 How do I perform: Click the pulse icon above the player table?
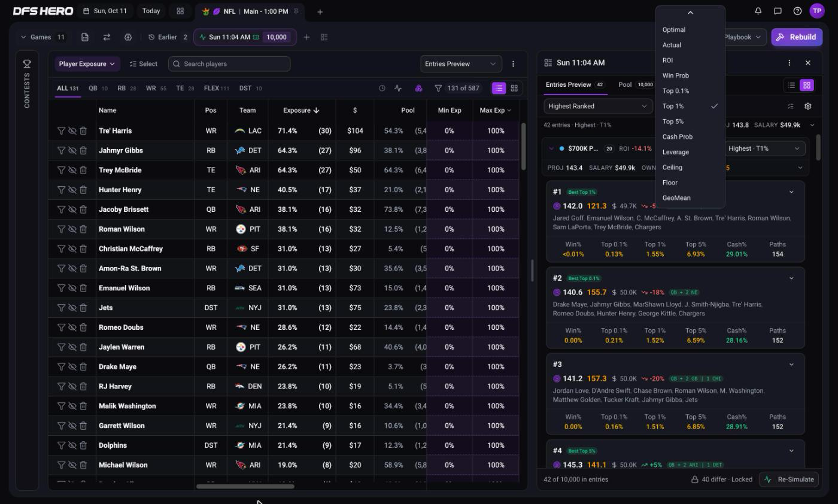398,88
